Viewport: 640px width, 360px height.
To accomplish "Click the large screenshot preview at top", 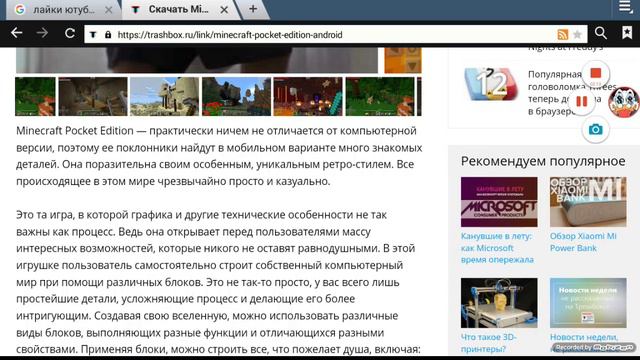I will [x=197, y=60].
